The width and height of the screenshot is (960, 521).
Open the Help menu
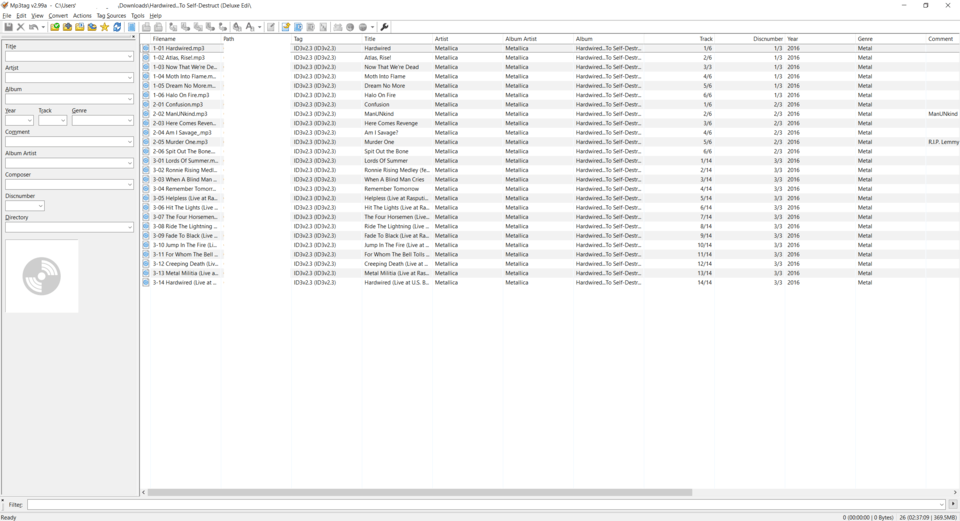[x=156, y=16]
